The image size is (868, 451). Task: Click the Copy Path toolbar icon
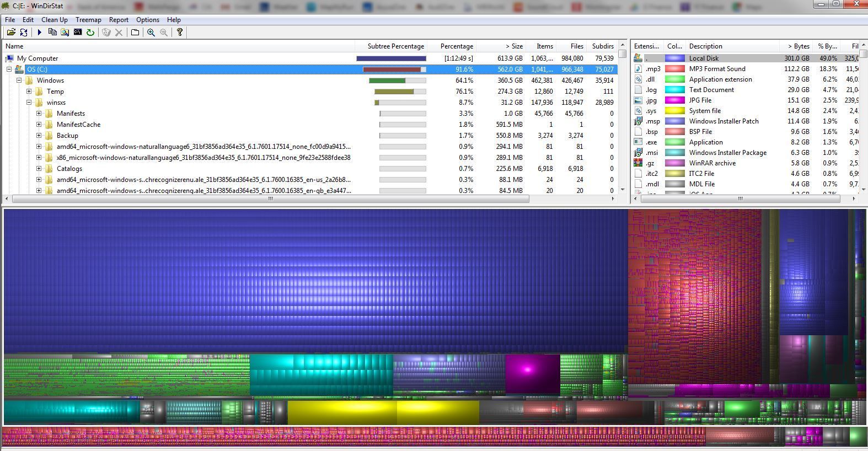click(52, 33)
